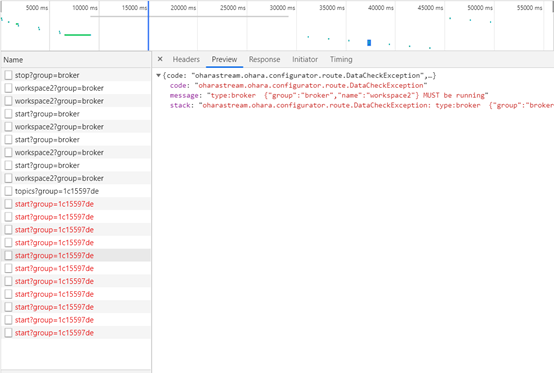This screenshot has height=373, width=554.
Task: Click the code property line in preview
Action: 298,85
